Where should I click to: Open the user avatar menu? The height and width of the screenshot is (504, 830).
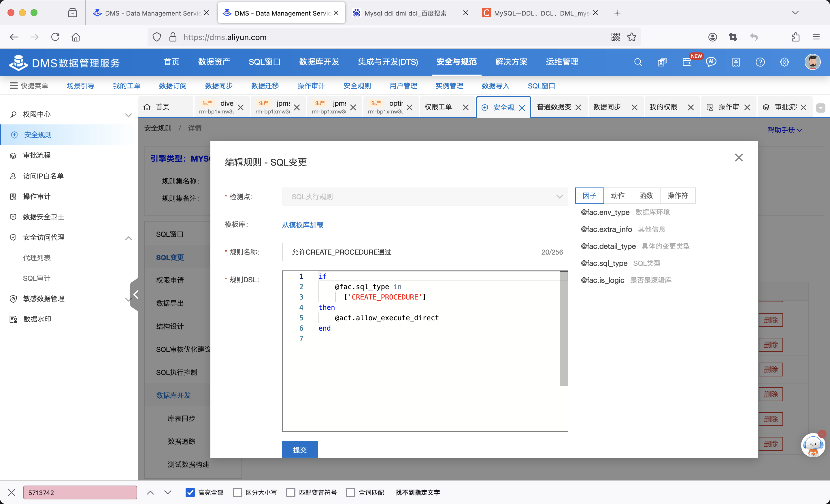coord(812,62)
